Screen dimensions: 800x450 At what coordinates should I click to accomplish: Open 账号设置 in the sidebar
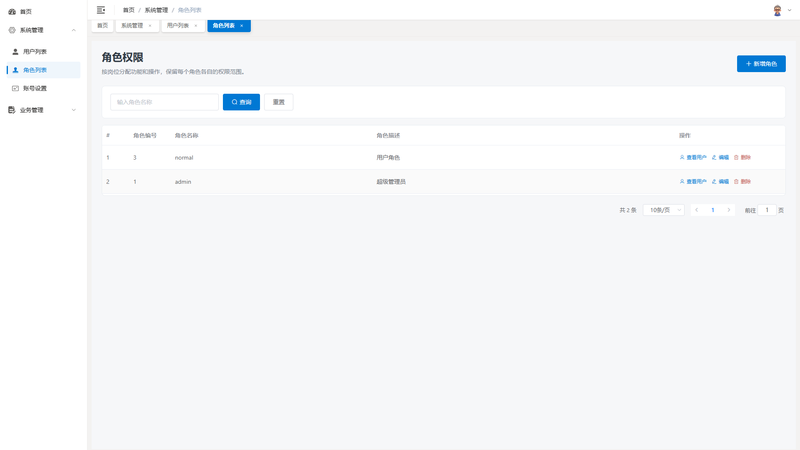(x=43, y=88)
